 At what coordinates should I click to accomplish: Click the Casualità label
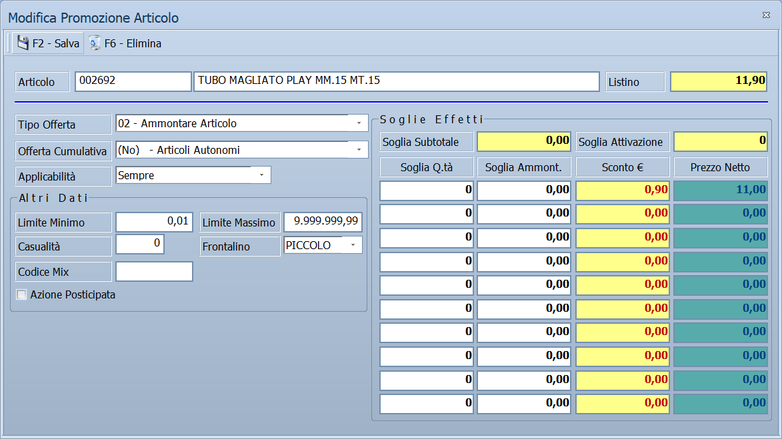coord(63,246)
